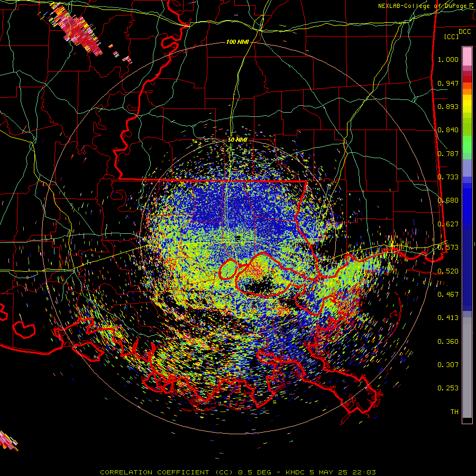The width and height of the screenshot is (476, 476).
Task: Click the 100 NMI range ring label
Action: [237, 42]
